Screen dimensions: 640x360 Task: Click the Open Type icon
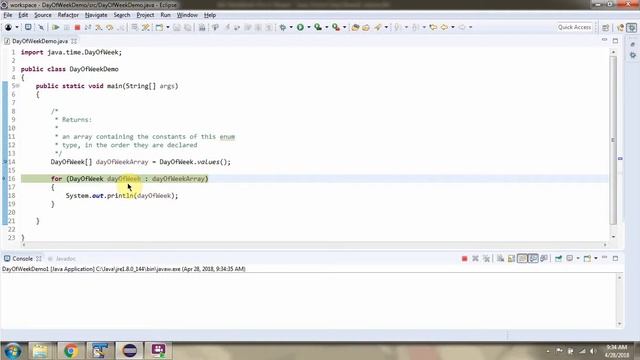[355, 27]
